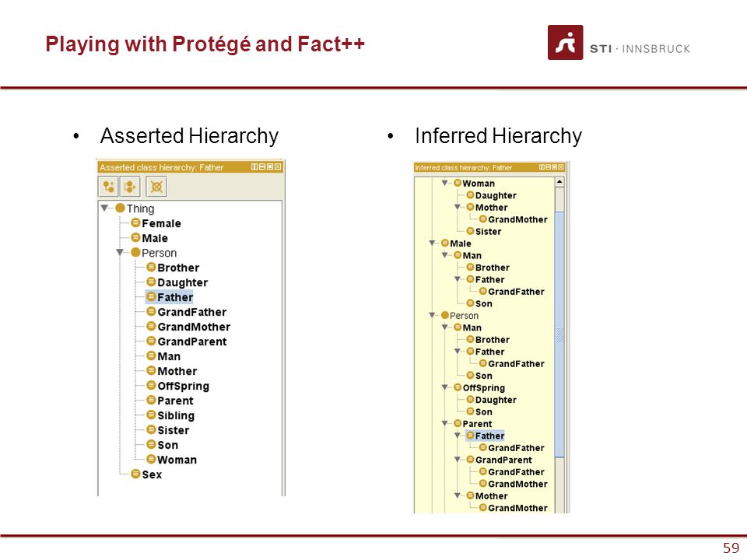Screen dimensions: 747x560
Task: Click the class icon next to GrandParent in Asserted tree
Action: point(151,341)
